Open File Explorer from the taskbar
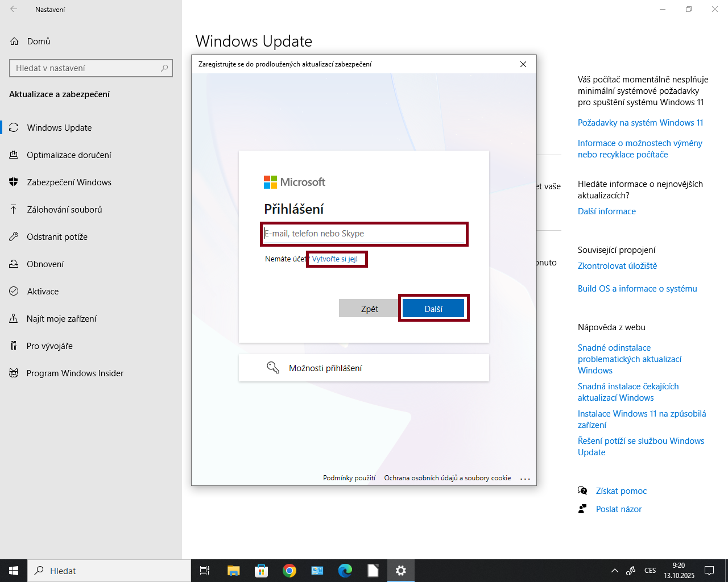 tap(233, 571)
